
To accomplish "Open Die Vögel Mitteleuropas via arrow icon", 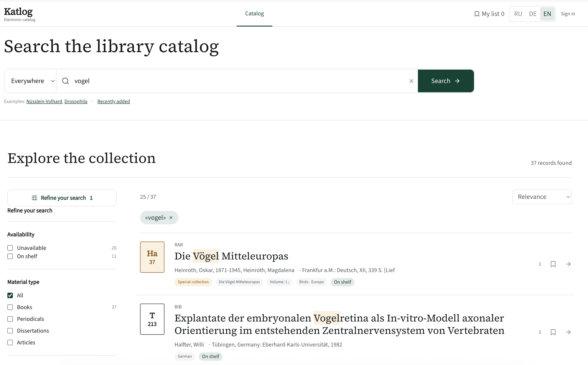I will tap(568, 264).
